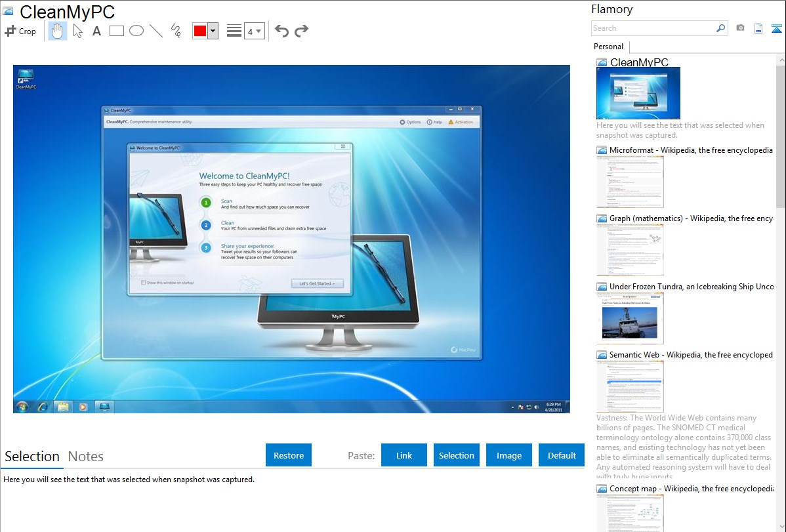Screen dimensions: 786x532
Task: Pick the ellipse shape tool
Action: [x=136, y=31]
